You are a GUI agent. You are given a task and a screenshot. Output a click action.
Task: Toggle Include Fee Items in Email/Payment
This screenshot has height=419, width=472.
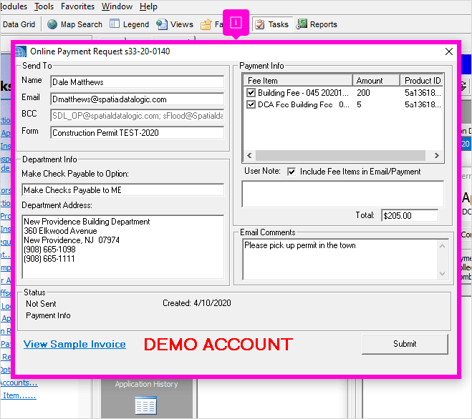tap(291, 172)
